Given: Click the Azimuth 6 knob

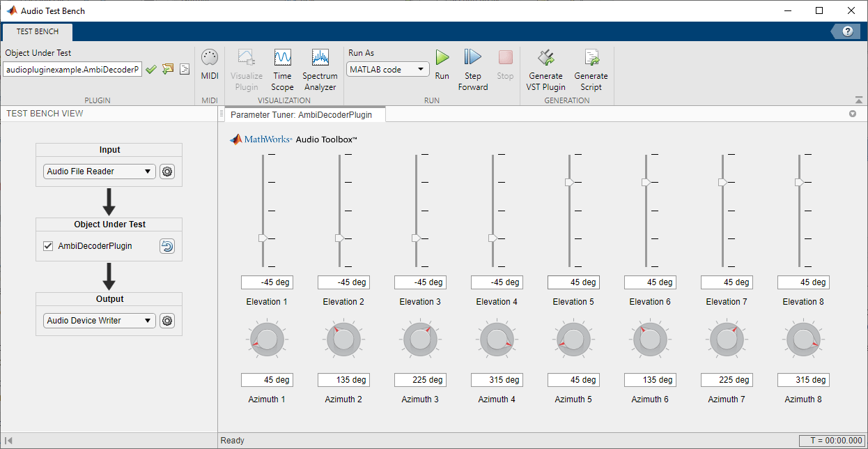Looking at the screenshot, I should (650, 340).
